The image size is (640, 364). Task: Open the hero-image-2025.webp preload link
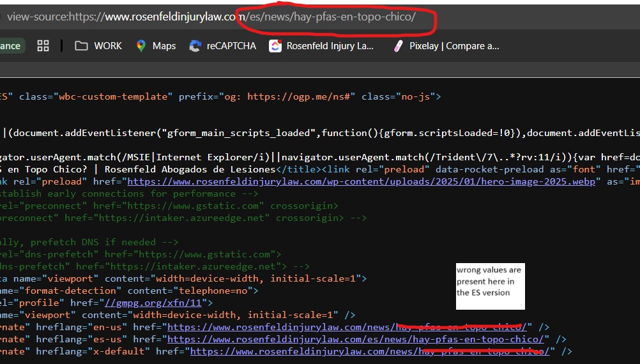pyautogui.click(x=362, y=181)
